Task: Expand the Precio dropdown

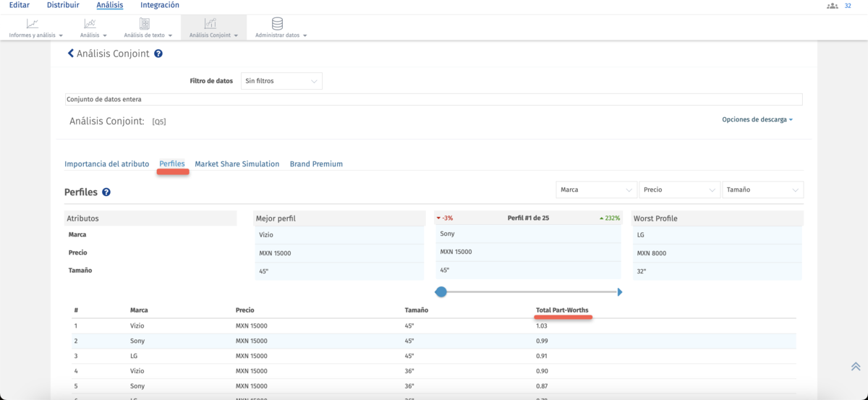Action: tap(678, 190)
